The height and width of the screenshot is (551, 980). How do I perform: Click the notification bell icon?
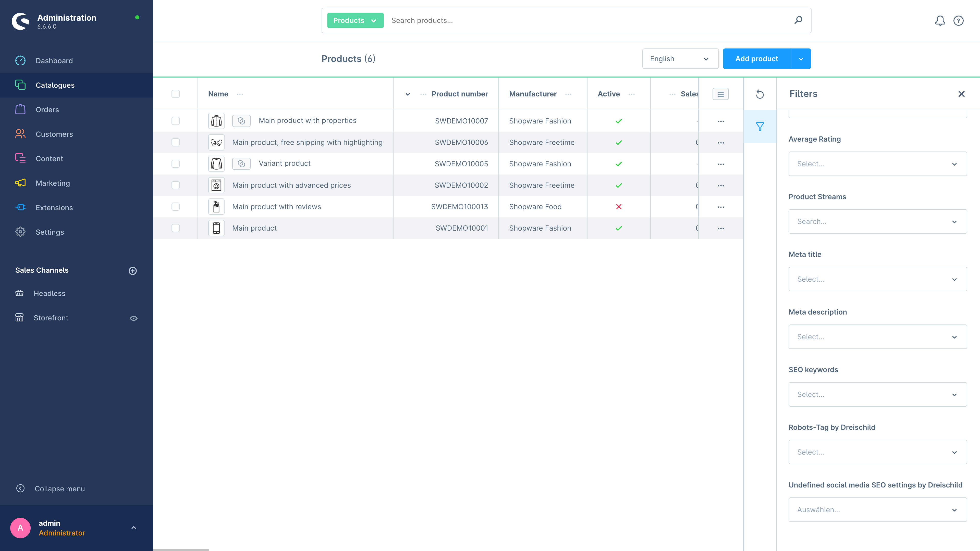(x=940, y=20)
